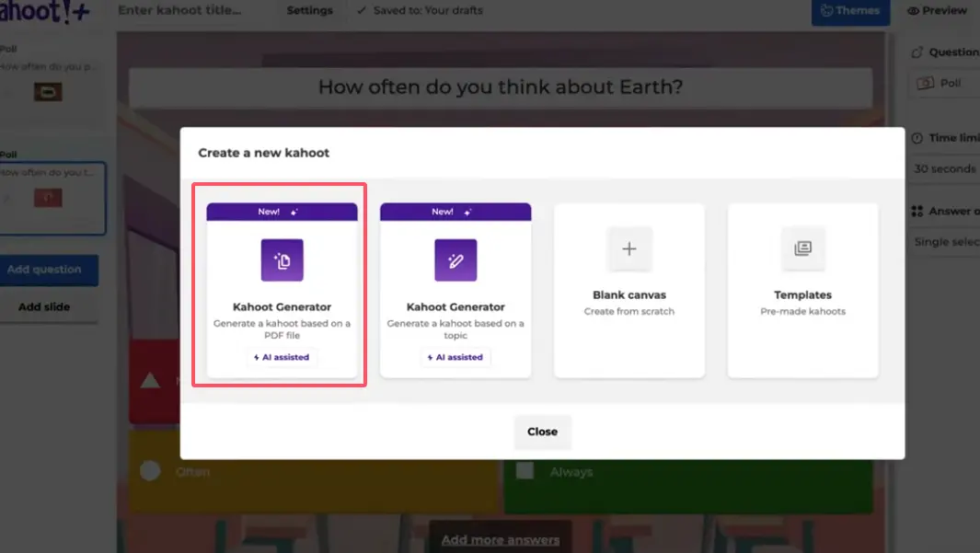Viewport: 980px width, 553px height.
Task: Click the Add more answers link
Action: (x=500, y=539)
